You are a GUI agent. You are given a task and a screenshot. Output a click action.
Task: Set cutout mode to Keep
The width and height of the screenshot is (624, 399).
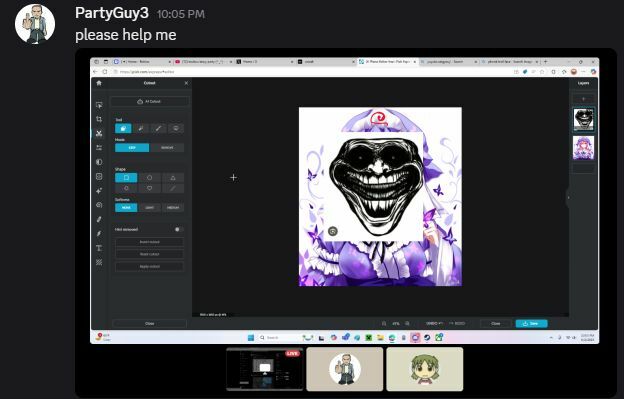(132, 148)
